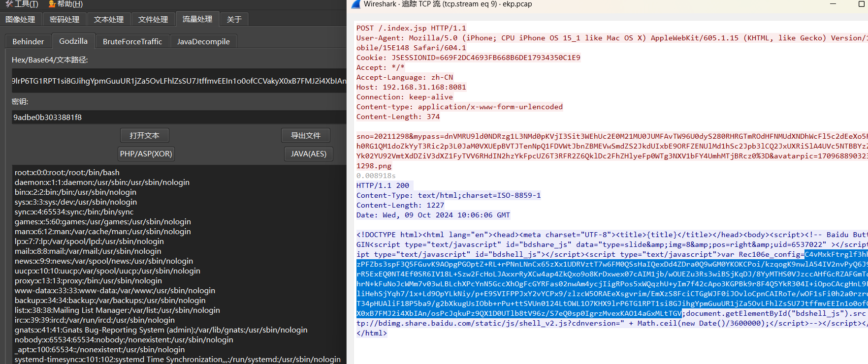Image resolution: width=868 pixels, height=364 pixels.
Task: Click the Accept-Language: zh-CN header in Wireshark
Action: pos(405,77)
